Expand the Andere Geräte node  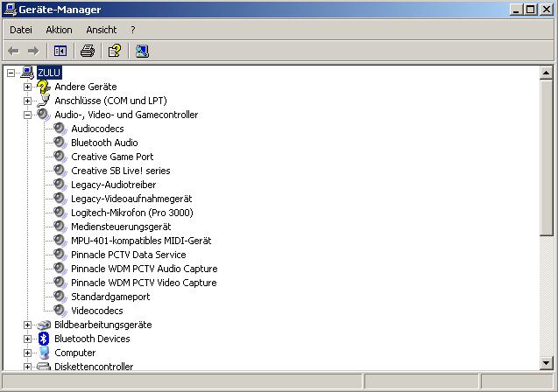(x=27, y=87)
